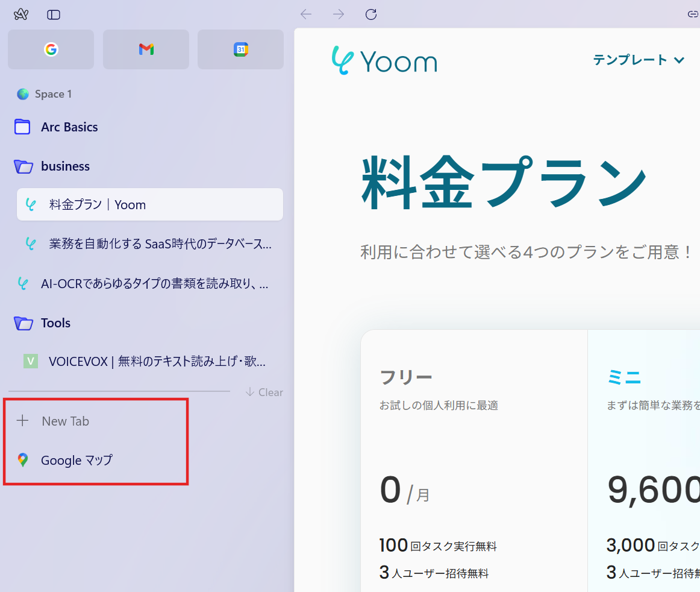Toggle the sidebar panel icon
This screenshot has height=592, width=700.
(x=54, y=14)
